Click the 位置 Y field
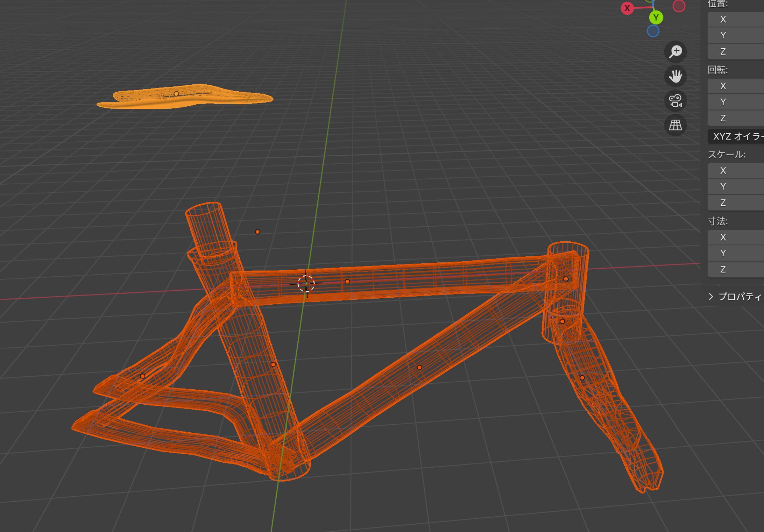The height and width of the screenshot is (532, 764). tap(736, 35)
